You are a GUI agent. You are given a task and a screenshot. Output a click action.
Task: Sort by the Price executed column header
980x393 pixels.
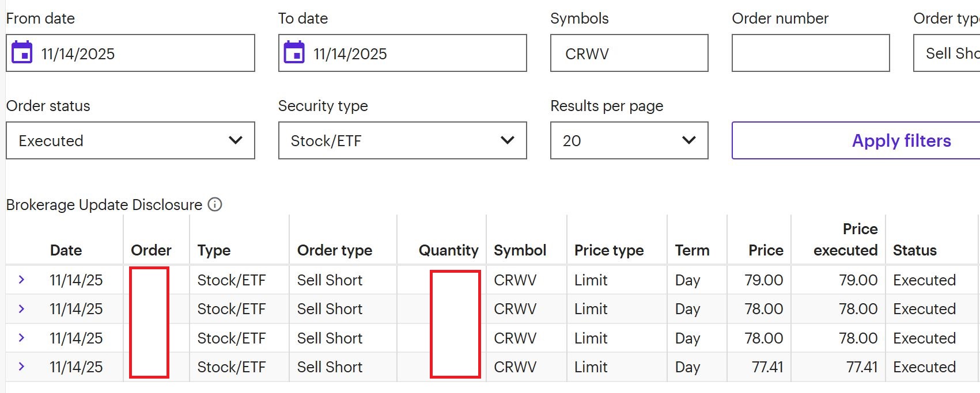[845, 239]
